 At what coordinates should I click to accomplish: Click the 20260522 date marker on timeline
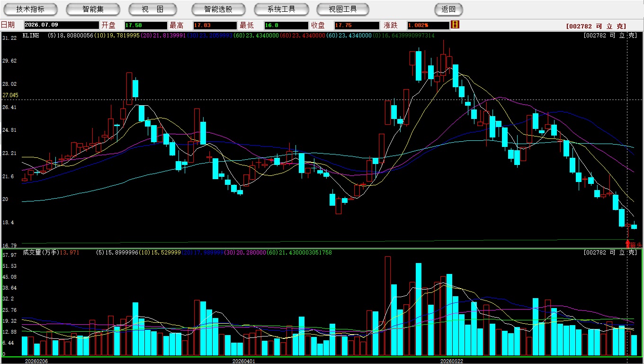[452, 361]
